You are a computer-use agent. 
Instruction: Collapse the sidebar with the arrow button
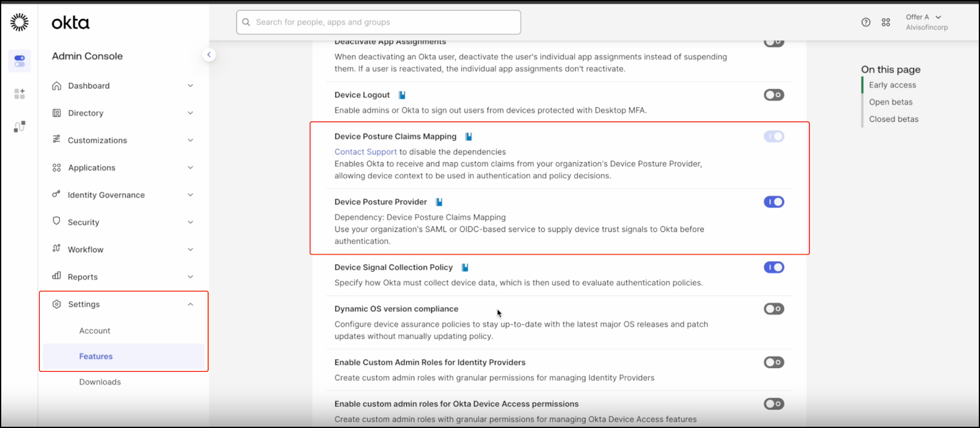coord(209,55)
